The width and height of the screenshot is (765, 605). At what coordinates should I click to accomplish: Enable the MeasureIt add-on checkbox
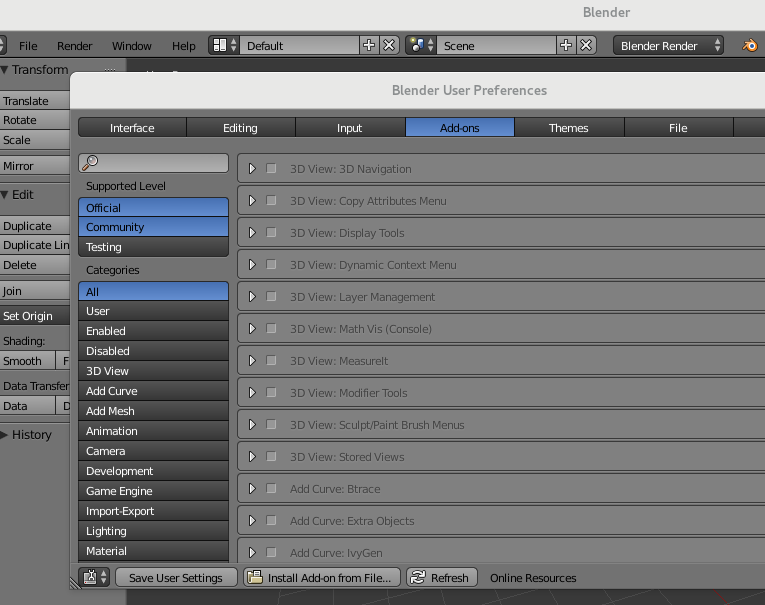271,361
